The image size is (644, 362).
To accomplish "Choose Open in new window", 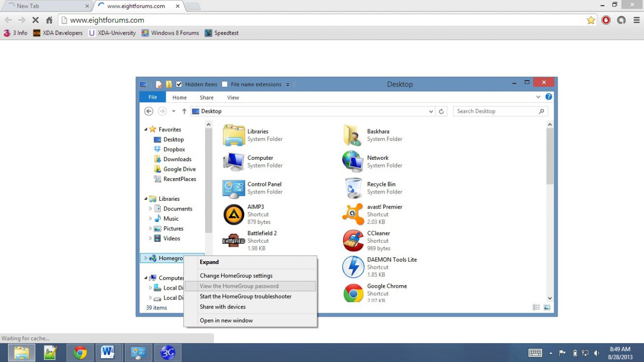I will 251,320.
